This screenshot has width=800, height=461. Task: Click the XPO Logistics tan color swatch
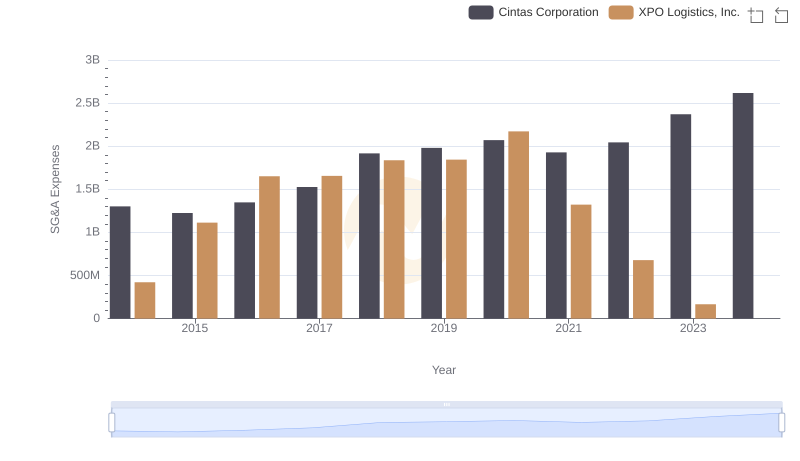[x=621, y=12]
